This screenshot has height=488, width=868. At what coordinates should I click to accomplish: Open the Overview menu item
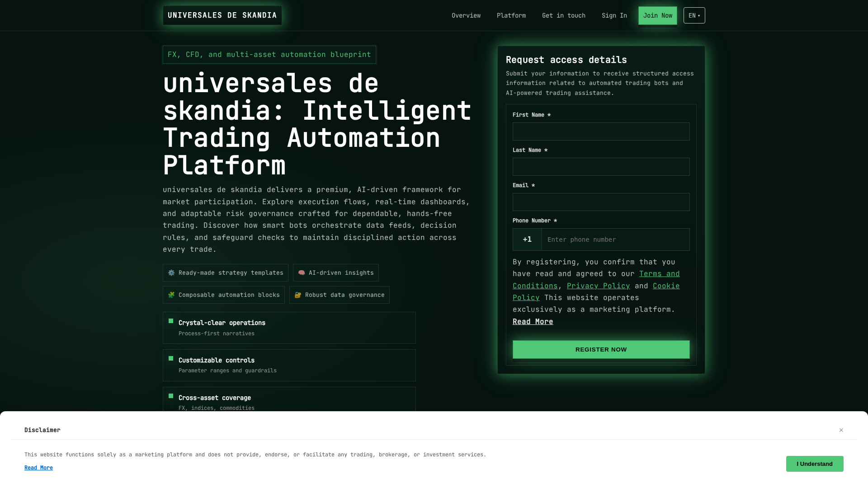[x=466, y=15]
